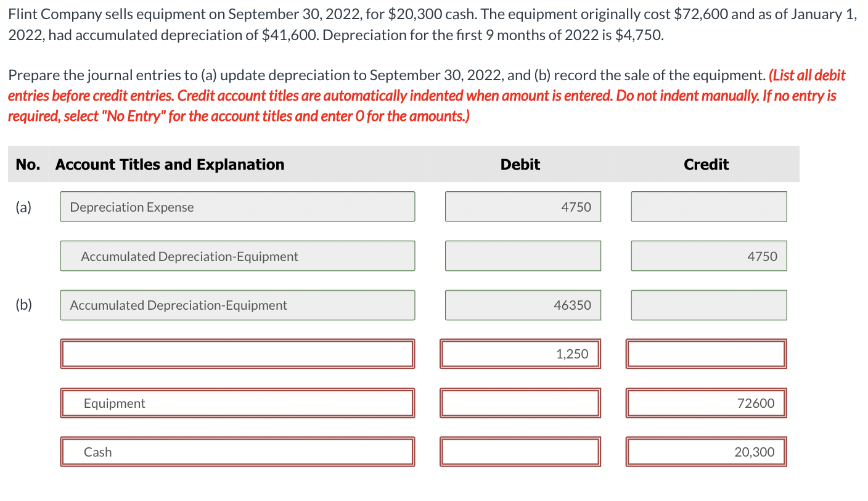Image resolution: width=868 pixels, height=501 pixels.
Task: Open the Accumulated Depreciation-Equipment dropdown in entry (b)
Action: (237, 305)
